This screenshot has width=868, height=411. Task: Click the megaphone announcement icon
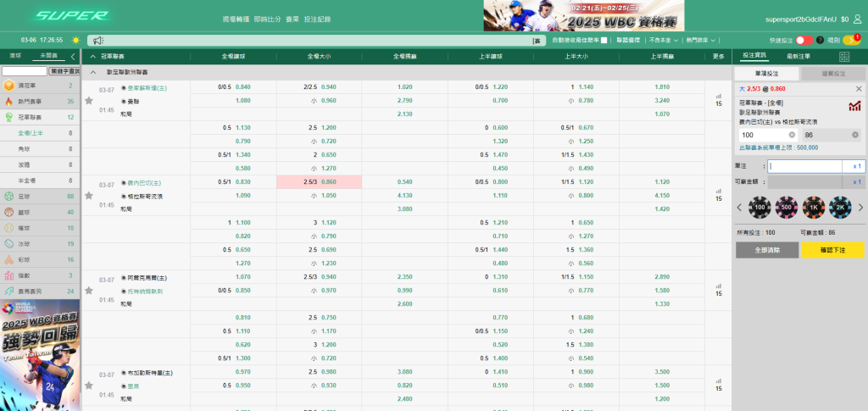[x=97, y=40]
